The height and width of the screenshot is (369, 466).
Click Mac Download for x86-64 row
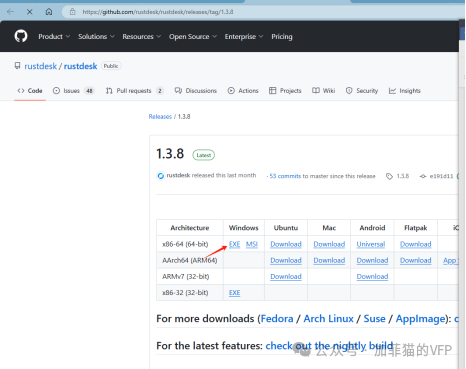329,244
